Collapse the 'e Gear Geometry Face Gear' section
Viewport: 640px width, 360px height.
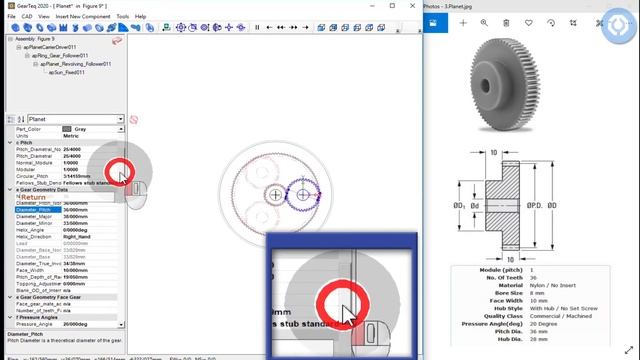(10, 297)
